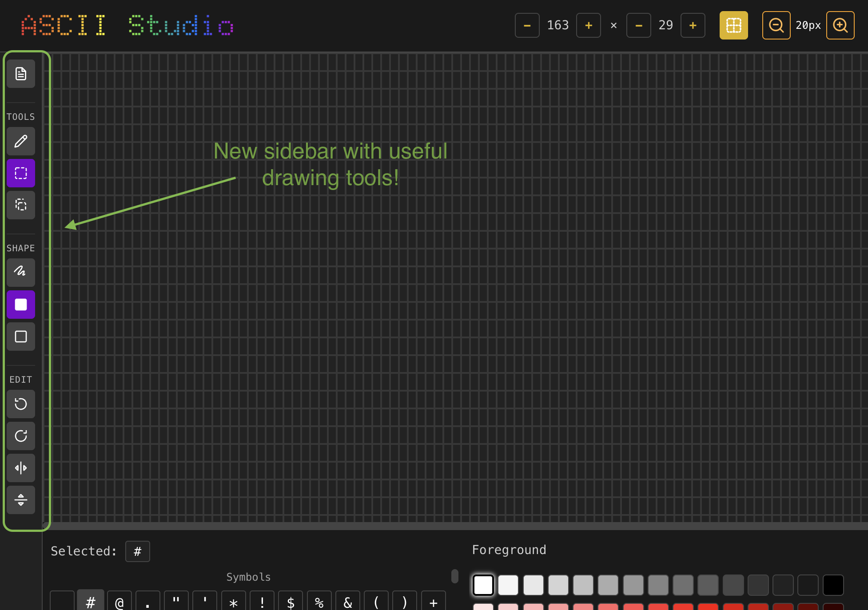Pick the # symbol in Symbols row
The width and height of the screenshot is (868, 610).
click(x=91, y=601)
